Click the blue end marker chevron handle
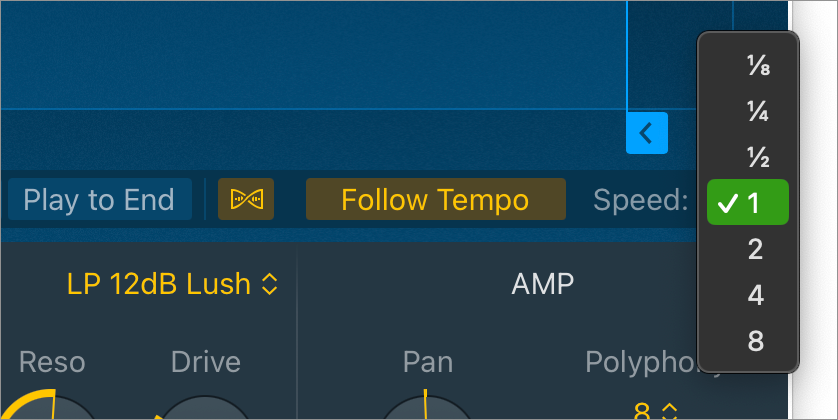The width and height of the screenshot is (838, 420). pos(647,133)
